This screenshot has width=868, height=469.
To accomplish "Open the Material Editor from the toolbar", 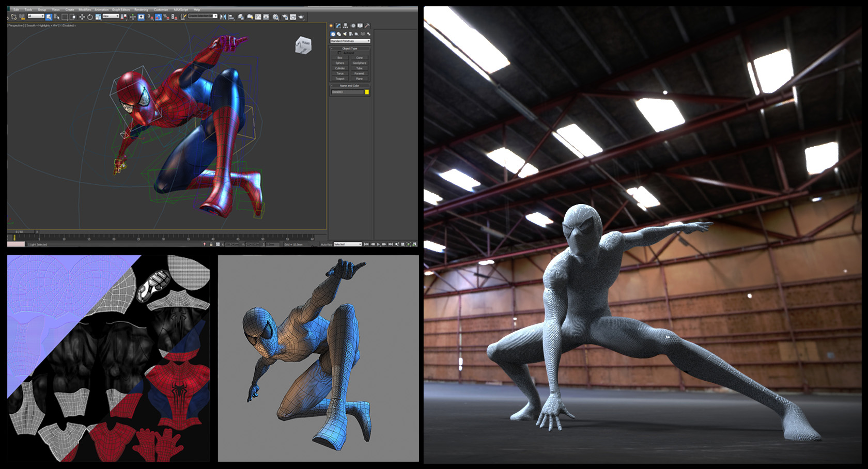I will click(275, 17).
